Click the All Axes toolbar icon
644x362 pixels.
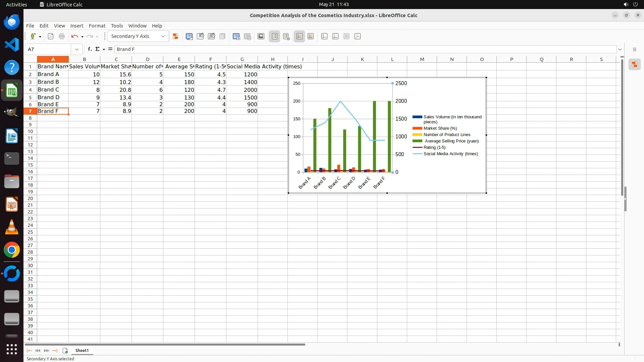coord(358,36)
